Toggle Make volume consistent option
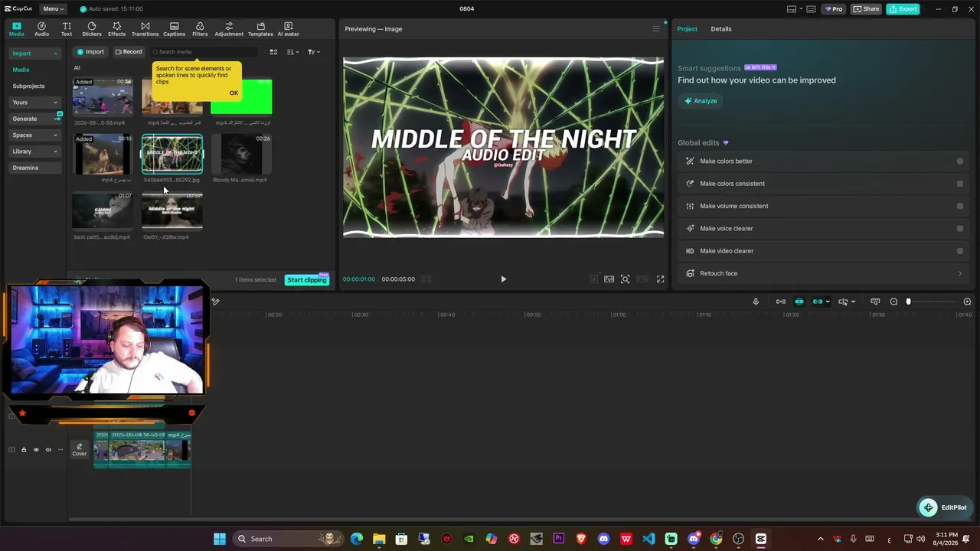 pos(960,206)
